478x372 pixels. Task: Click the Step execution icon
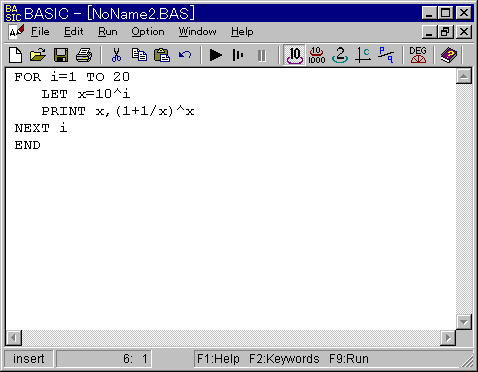238,55
